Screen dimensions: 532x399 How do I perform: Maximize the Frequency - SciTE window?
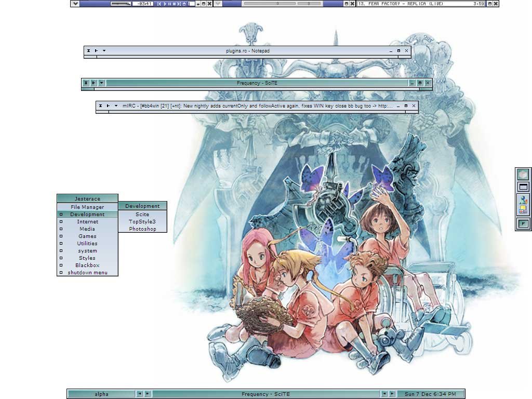click(420, 83)
